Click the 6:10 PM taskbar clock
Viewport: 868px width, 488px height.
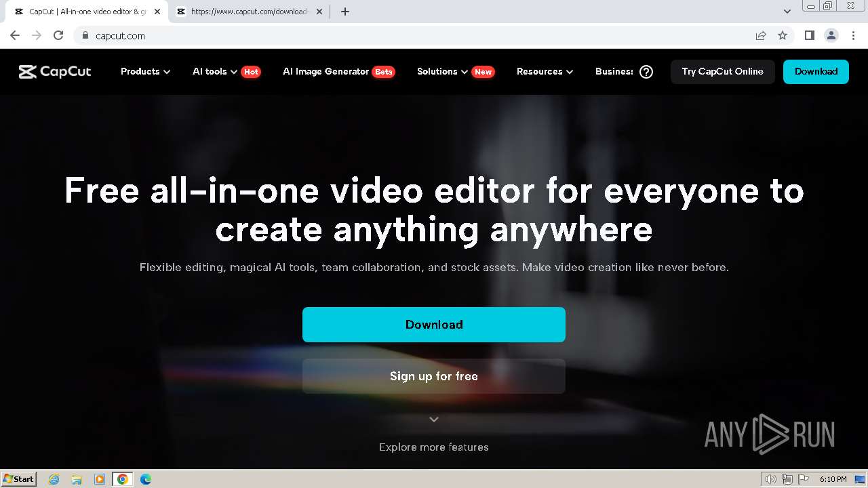click(x=833, y=479)
